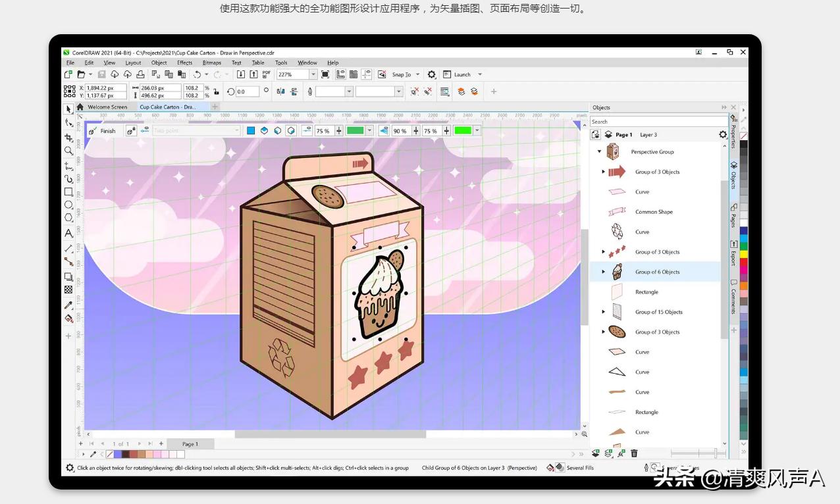Select the Rectangle tool
The image size is (840, 504).
[x=68, y=191]
